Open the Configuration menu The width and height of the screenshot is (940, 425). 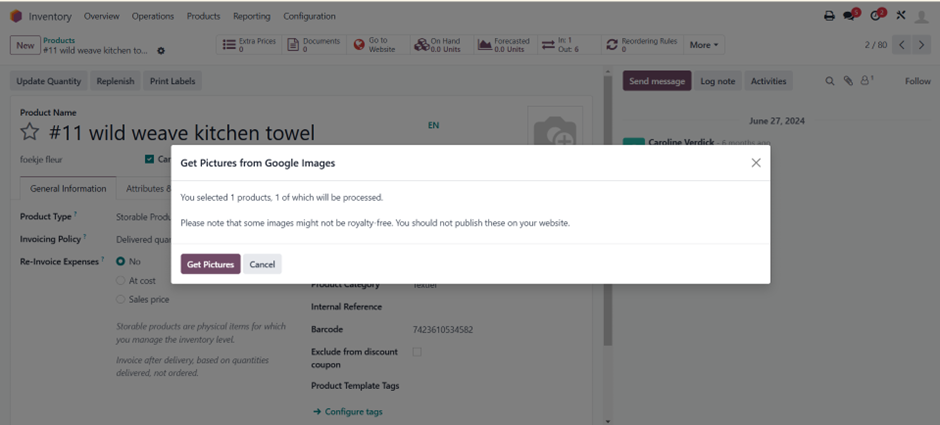[x=309, y=16]
